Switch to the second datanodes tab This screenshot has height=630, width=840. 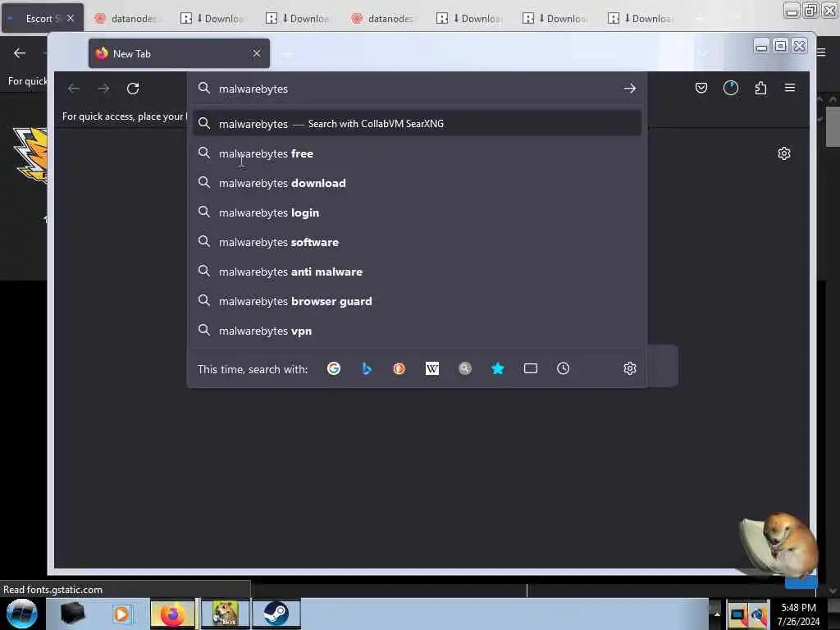click(x=384, y=19)
